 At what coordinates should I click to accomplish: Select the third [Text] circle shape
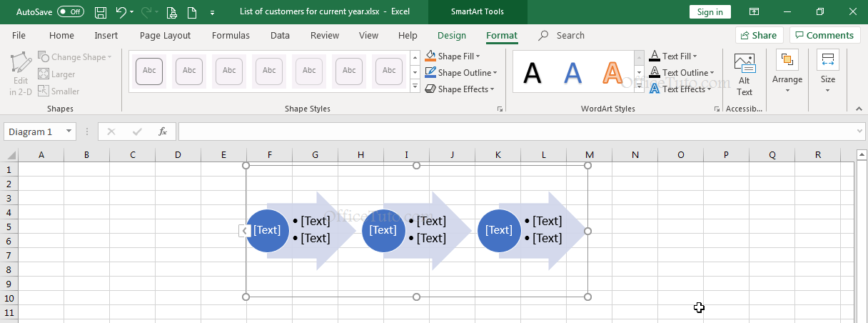499,230
